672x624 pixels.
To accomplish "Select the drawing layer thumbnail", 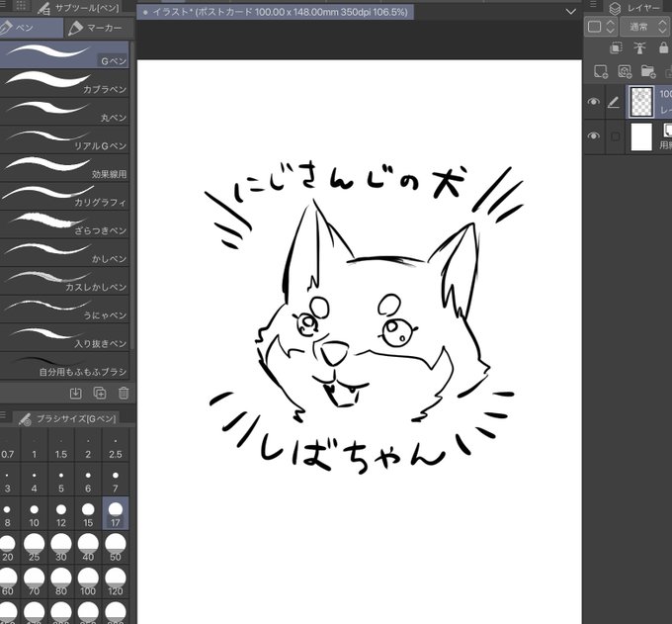I will click(641, 102).
